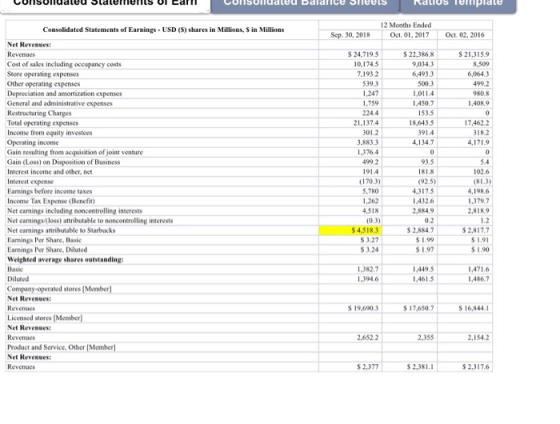The width and height of the screenshot is (560, 424).
Task: Click the 'Total operating expenses' row label
Action: (x=43, y=123)
